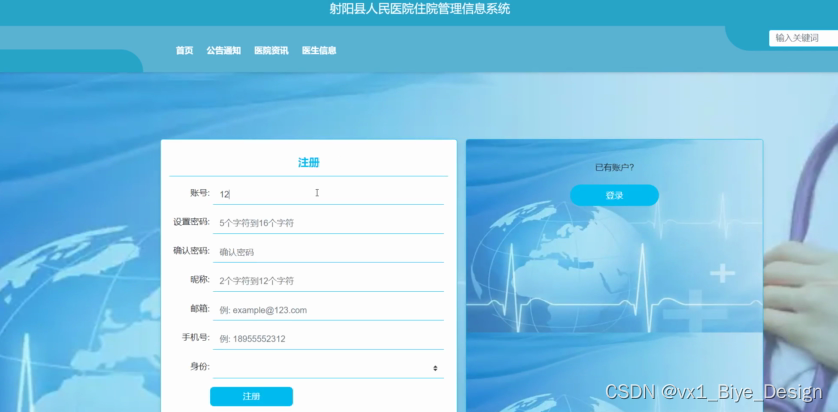Select the 确认密码 input field
Screen dimensions: 838x412
328,252
